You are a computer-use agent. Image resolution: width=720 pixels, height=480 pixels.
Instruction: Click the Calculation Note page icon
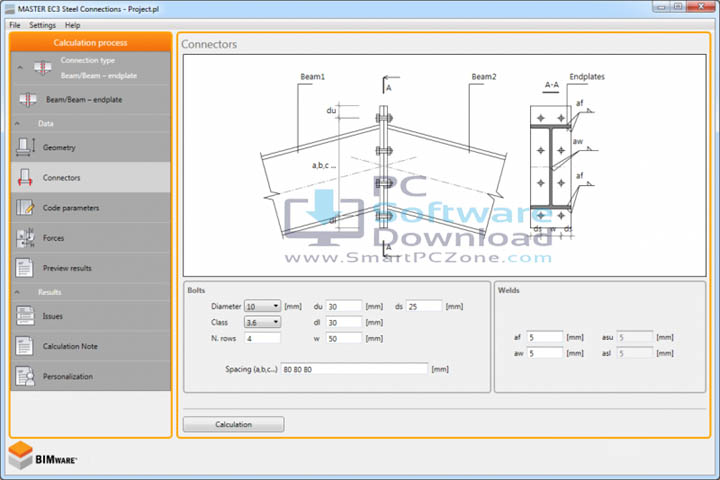pyautogui.click(x=24, y=346)
